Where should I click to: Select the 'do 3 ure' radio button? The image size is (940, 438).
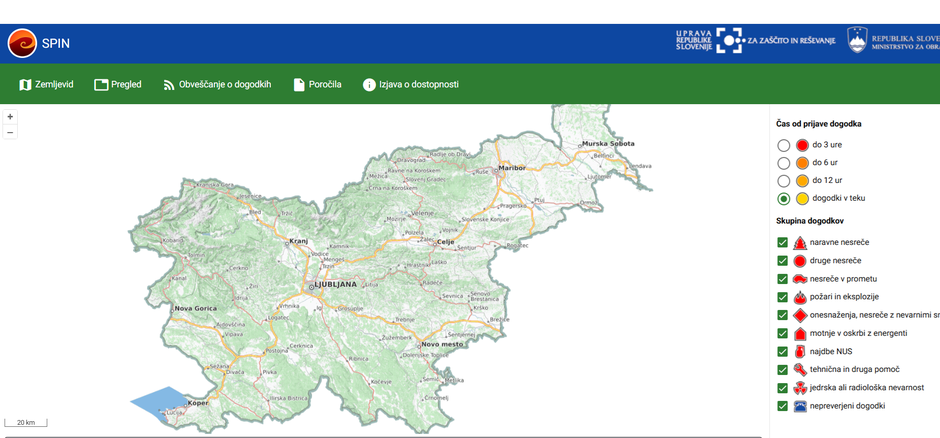(784, 145)
